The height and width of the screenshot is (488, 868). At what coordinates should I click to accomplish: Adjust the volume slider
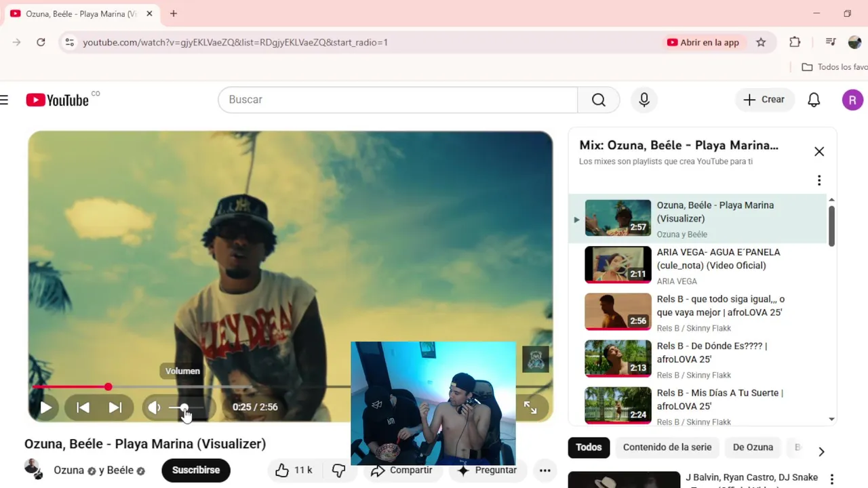point(187,407)
